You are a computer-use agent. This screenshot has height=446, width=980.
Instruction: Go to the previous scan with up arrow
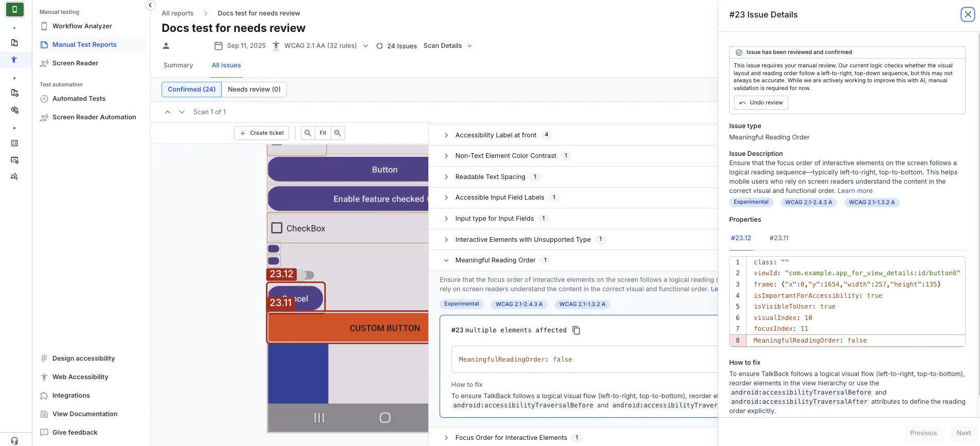point(168,112)
